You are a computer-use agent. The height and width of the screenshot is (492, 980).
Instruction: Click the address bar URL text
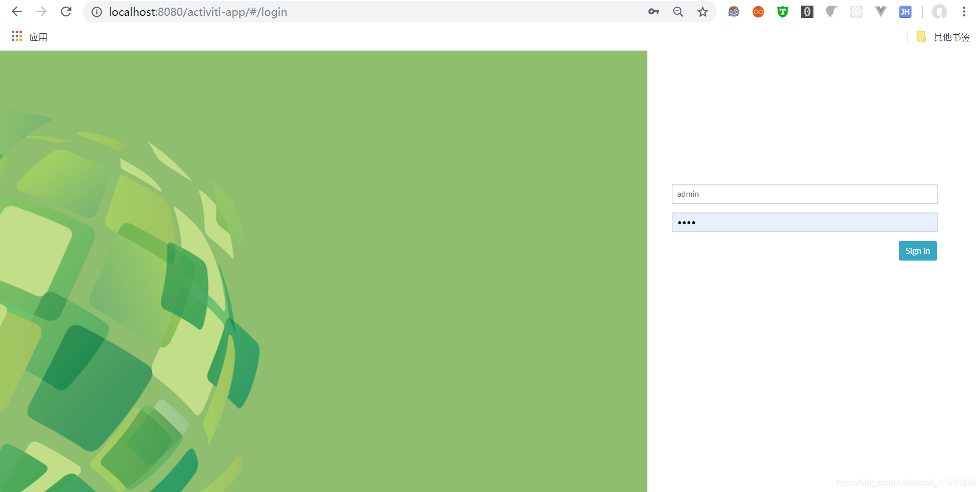(x=198, y=12)
